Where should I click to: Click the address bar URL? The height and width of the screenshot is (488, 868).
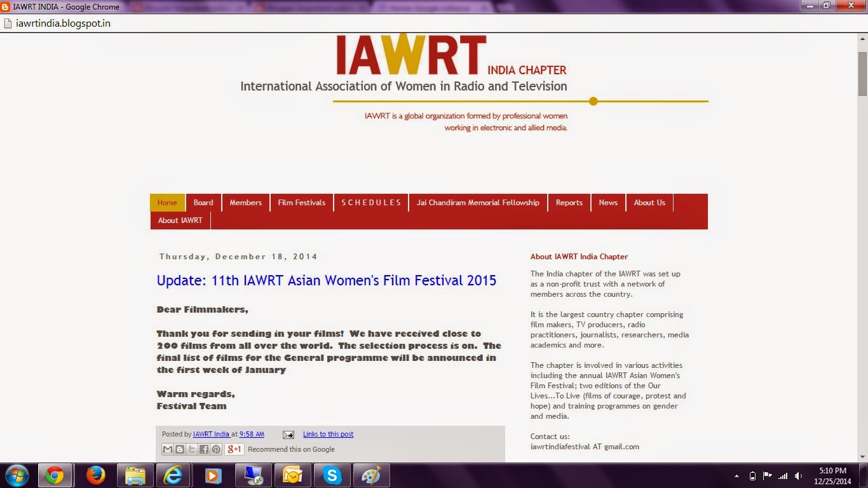pyautogui.click(x=63, y=24)
